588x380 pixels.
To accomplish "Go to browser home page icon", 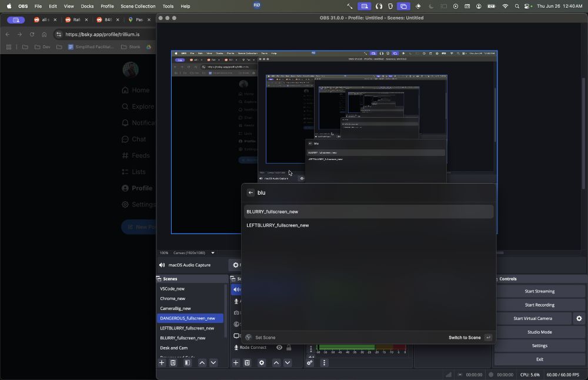I will [44, 34].
